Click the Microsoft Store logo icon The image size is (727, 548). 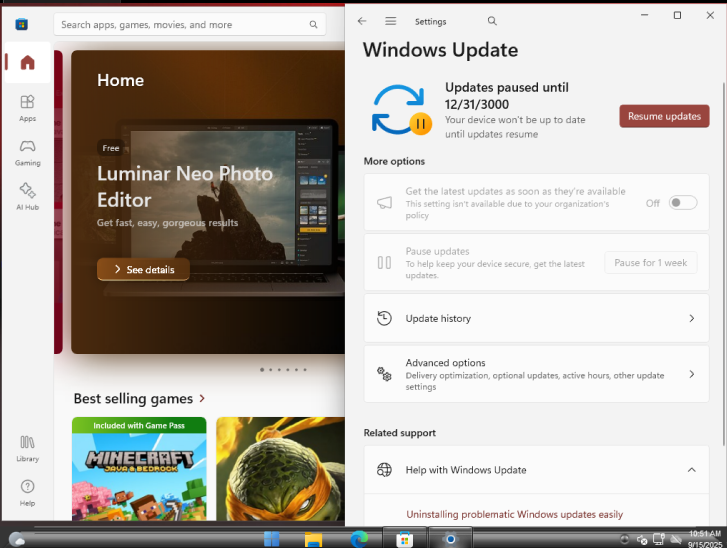click(x=21, y=24)
